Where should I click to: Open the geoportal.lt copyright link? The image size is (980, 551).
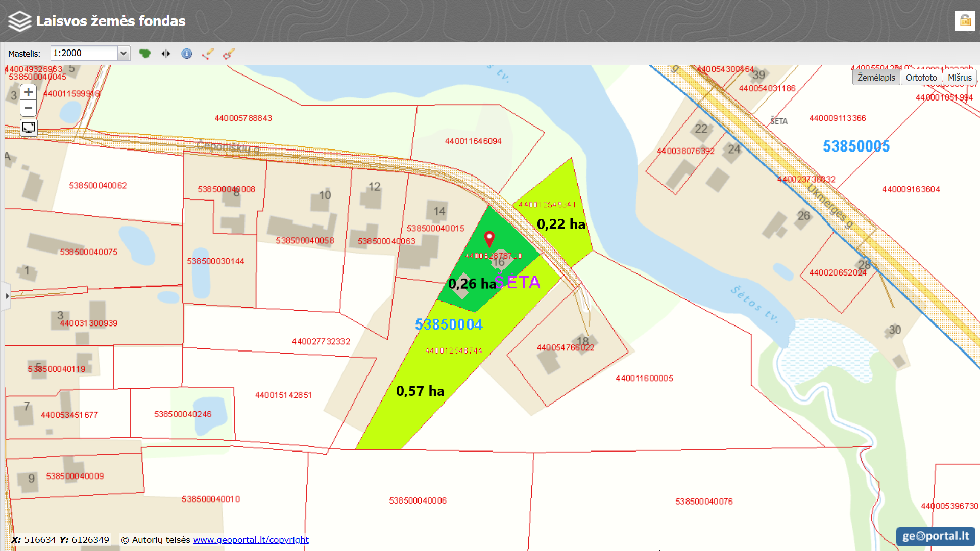click(251, 540)
